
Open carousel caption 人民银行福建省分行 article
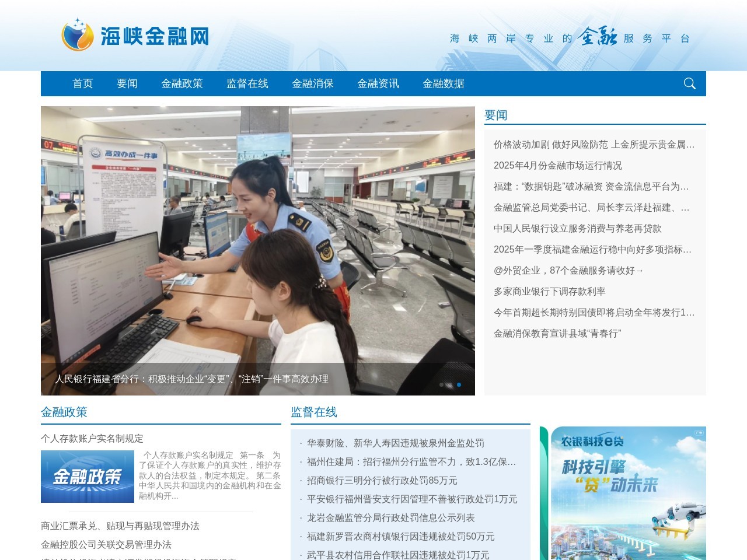[192, 379]
